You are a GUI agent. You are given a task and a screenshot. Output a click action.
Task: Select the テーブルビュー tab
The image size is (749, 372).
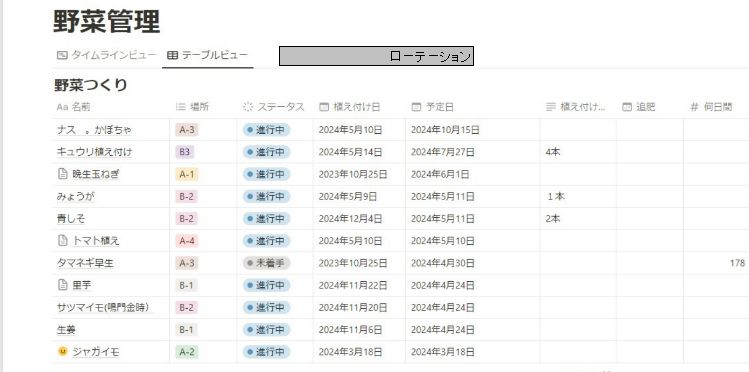click(x=208, y=55)
